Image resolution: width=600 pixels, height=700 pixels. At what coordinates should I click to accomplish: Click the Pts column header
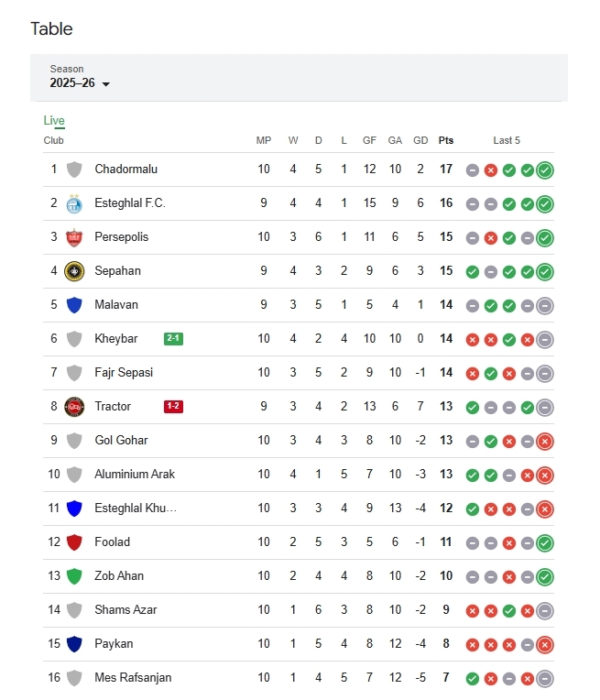tap(446, 140)
